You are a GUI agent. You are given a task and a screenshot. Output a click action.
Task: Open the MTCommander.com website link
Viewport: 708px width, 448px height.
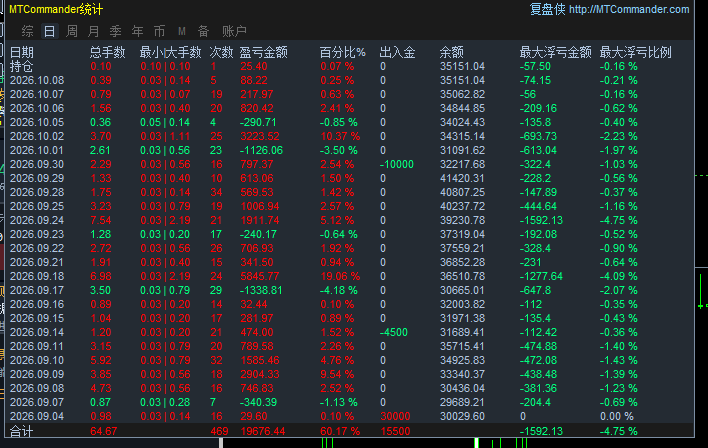coord(629,9)
